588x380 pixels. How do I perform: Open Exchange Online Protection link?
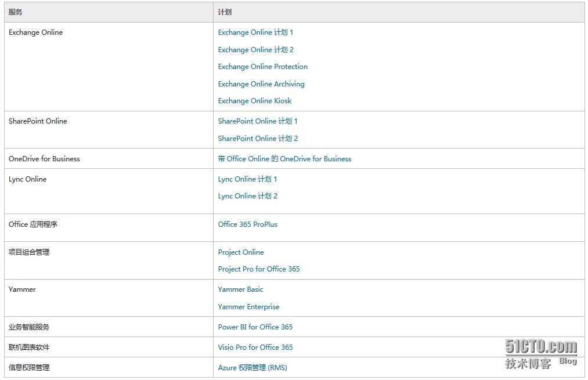(x=262, y=67)
